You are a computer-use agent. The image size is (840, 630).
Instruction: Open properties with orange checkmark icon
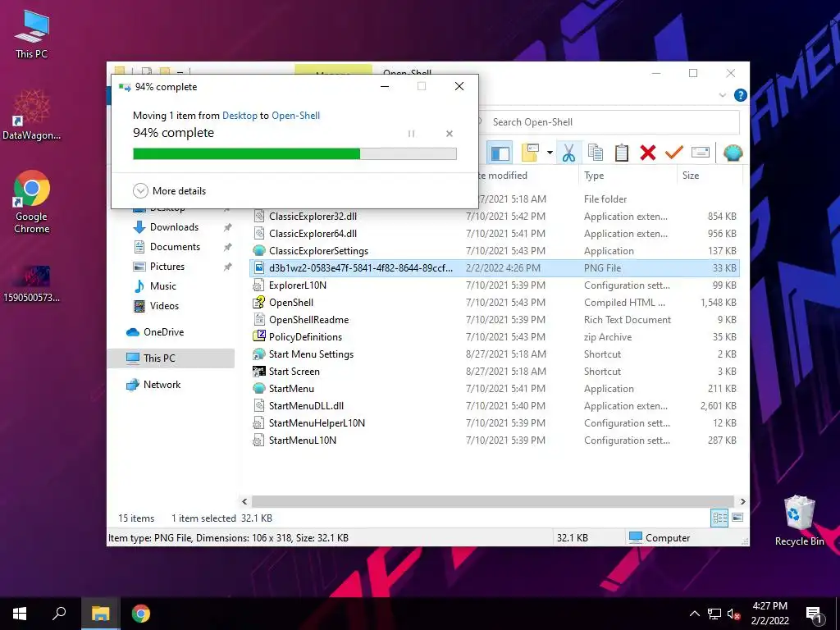(674, 153)
